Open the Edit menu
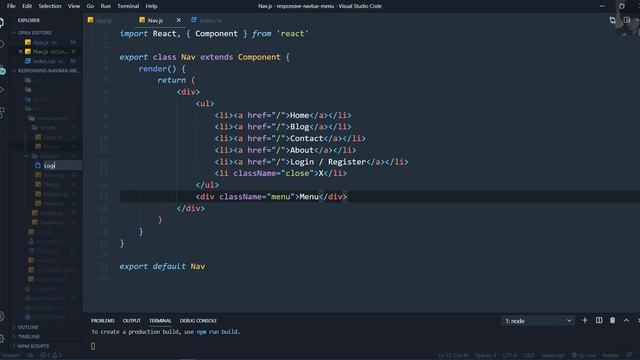Image resolution: width=640 pixels, height=360 pixels. pos(27,6)
